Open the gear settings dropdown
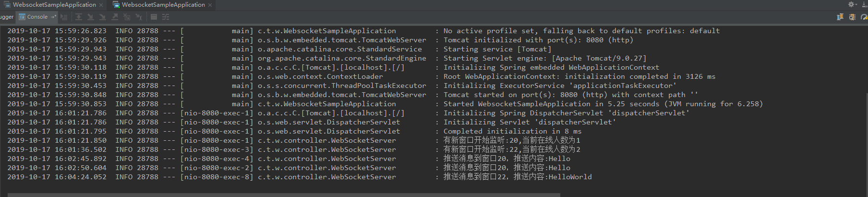 [853, 4]
